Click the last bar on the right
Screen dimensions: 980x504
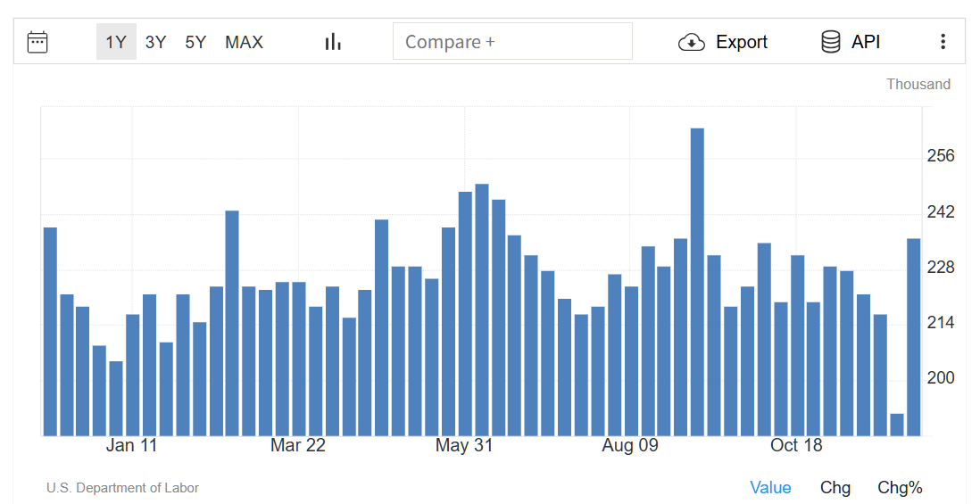coord(913,336)
